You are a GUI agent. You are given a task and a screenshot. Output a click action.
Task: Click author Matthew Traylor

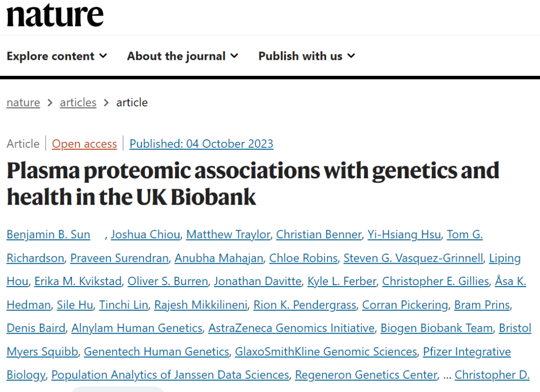(x=228, y=234)
